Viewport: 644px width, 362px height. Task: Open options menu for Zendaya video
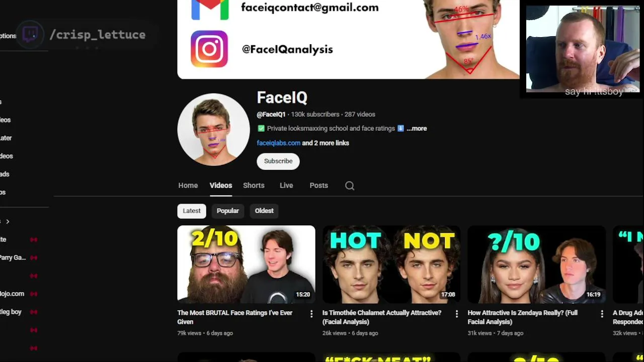(x=602, y=314)
